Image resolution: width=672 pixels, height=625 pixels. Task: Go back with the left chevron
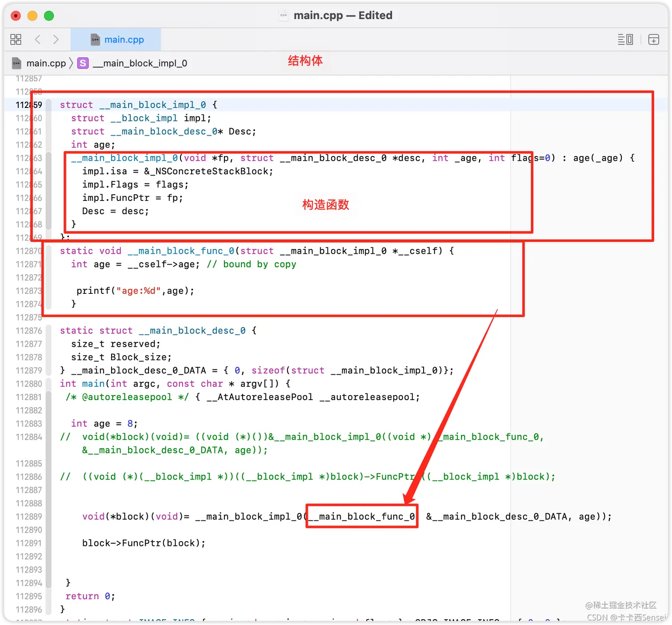[x=38, y=40]
